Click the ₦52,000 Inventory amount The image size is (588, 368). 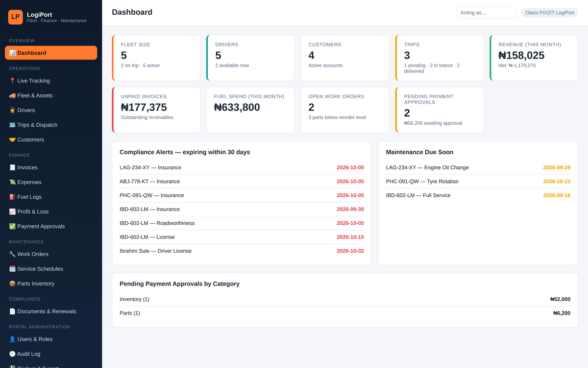tap(560, 299)
